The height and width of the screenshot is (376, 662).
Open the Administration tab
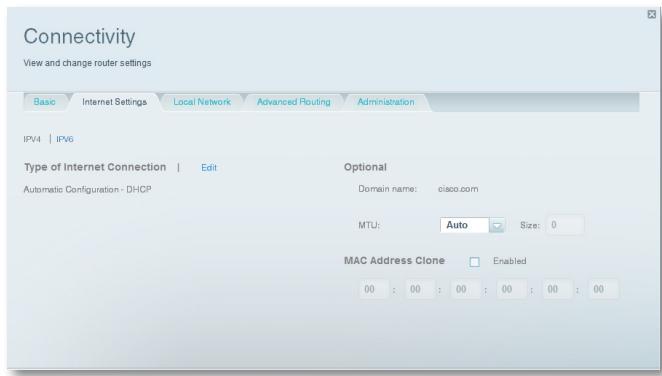(385, 102)
